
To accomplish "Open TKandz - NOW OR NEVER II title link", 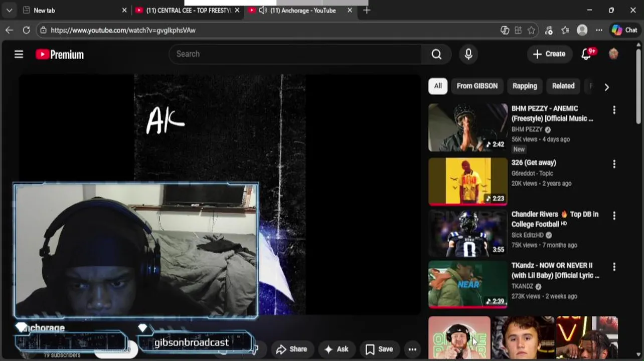I will [555, 270].
